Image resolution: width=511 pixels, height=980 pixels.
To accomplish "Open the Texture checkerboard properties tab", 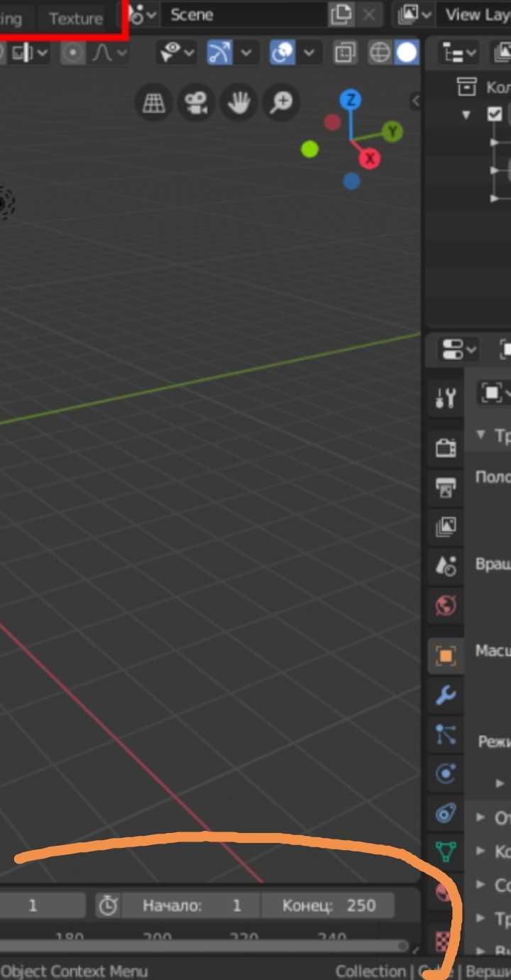I will (444, 942).
